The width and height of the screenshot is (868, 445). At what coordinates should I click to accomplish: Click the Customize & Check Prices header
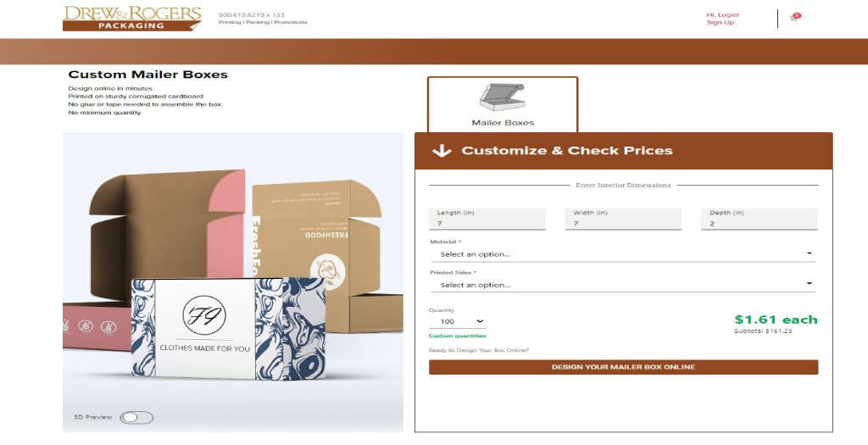click(x=623, y=151)
